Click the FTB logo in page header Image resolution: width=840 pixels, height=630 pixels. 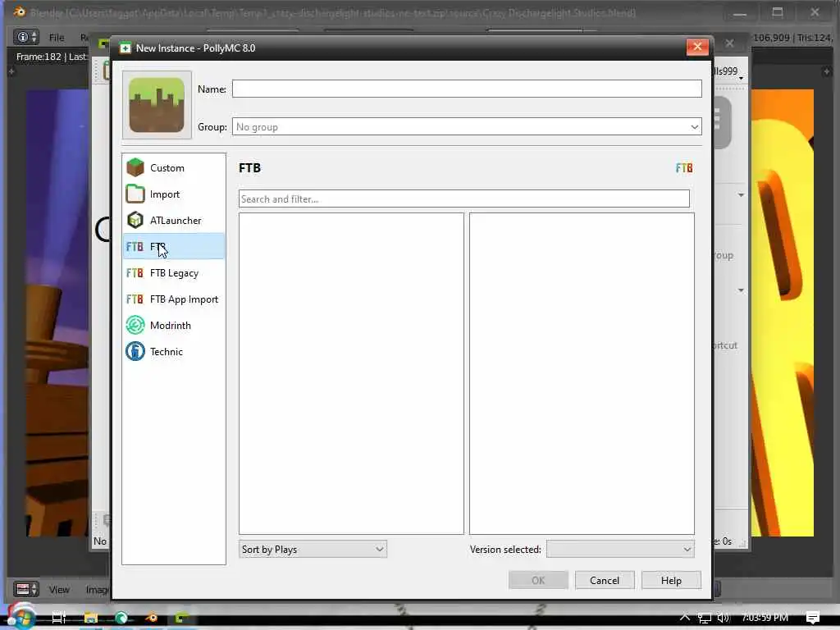click(x=684, y=168)
